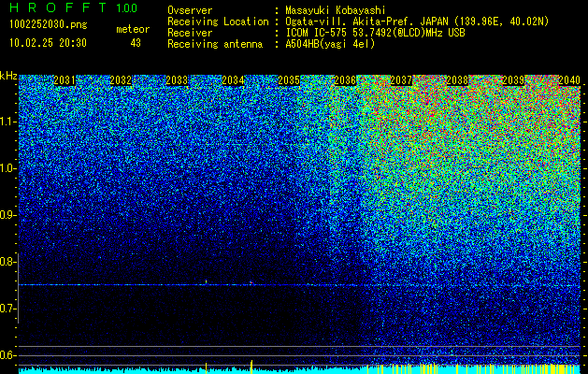The width and height of the screenshot is (588, 374).
Task: Click the Receiving Location label
Action: 218,22
